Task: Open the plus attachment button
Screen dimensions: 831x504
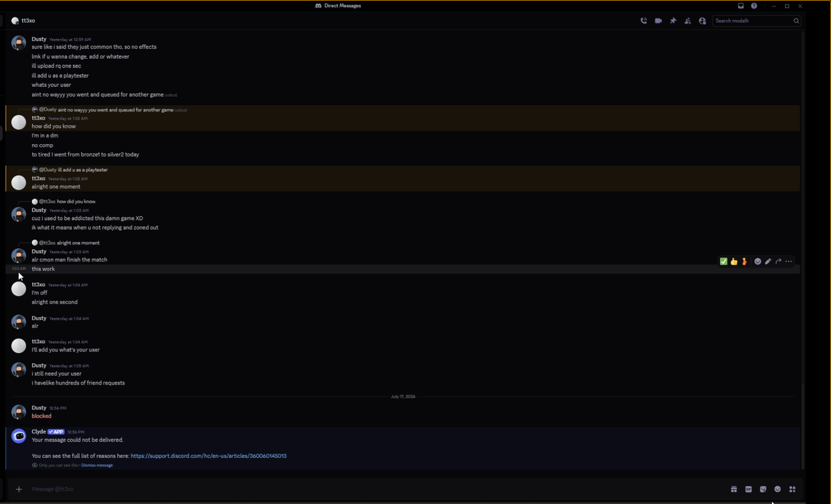Action: (19, 489)
